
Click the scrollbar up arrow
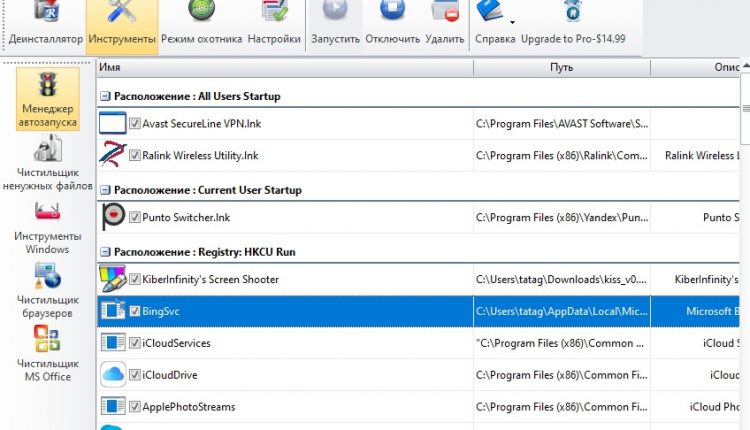point(746,66)
